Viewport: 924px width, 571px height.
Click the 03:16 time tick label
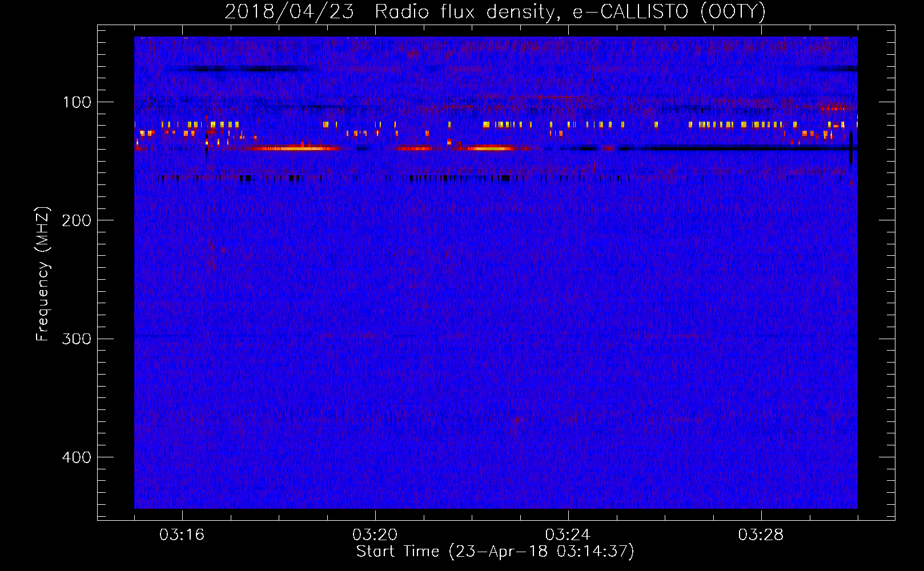[182, 534]
